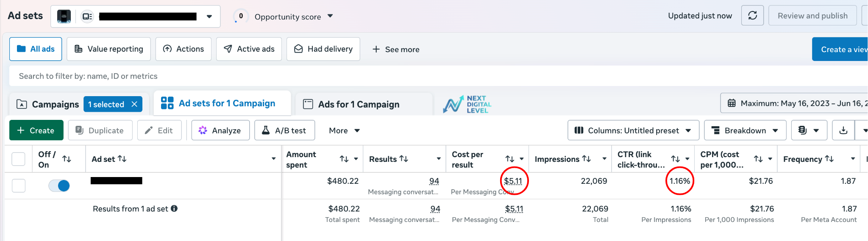Sort by Frequency column arrows
The image size is (868, 241).
click(x=829, y=159)
